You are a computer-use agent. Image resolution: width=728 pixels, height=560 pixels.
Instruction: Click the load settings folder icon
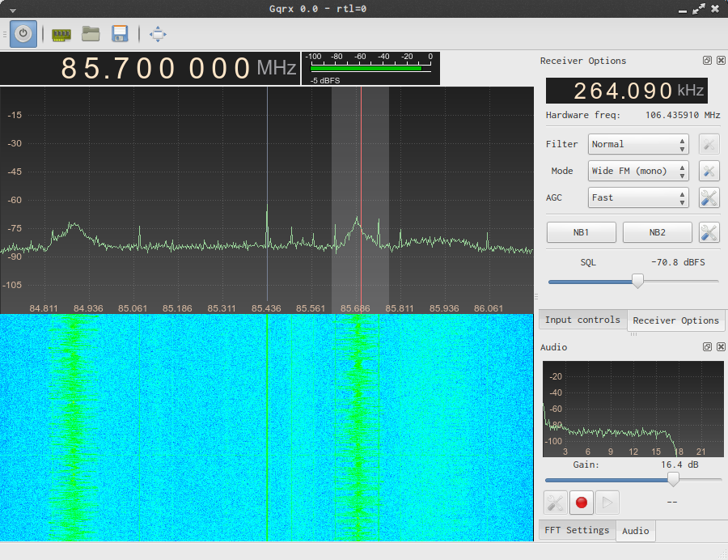click(x=91, y=34)
